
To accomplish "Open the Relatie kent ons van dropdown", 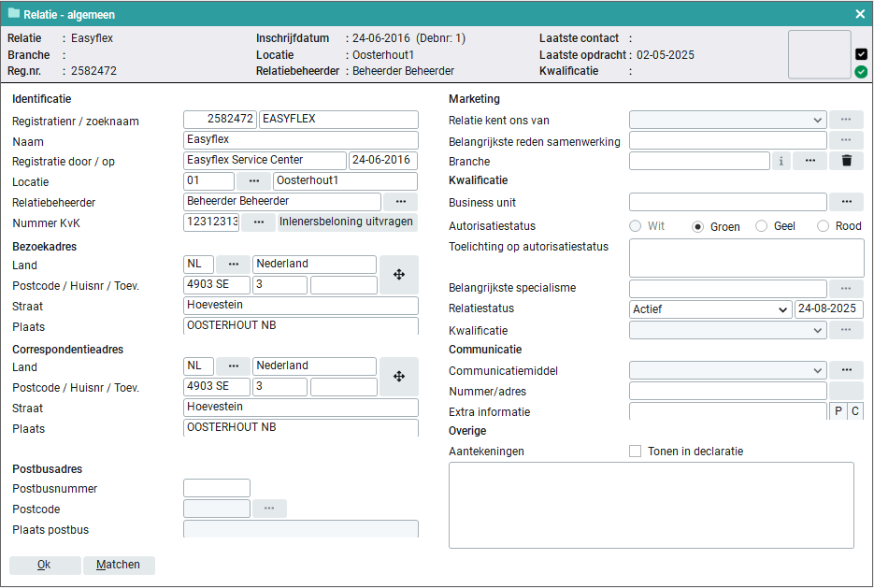I will pyautogui.click(x=727, y=120).
